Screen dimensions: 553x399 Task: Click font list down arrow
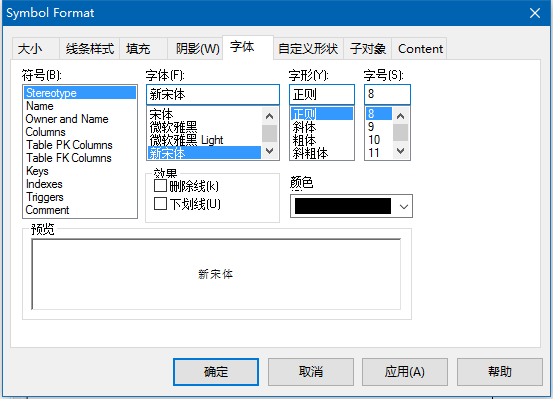pyautogui.click(x=270, y=151)
